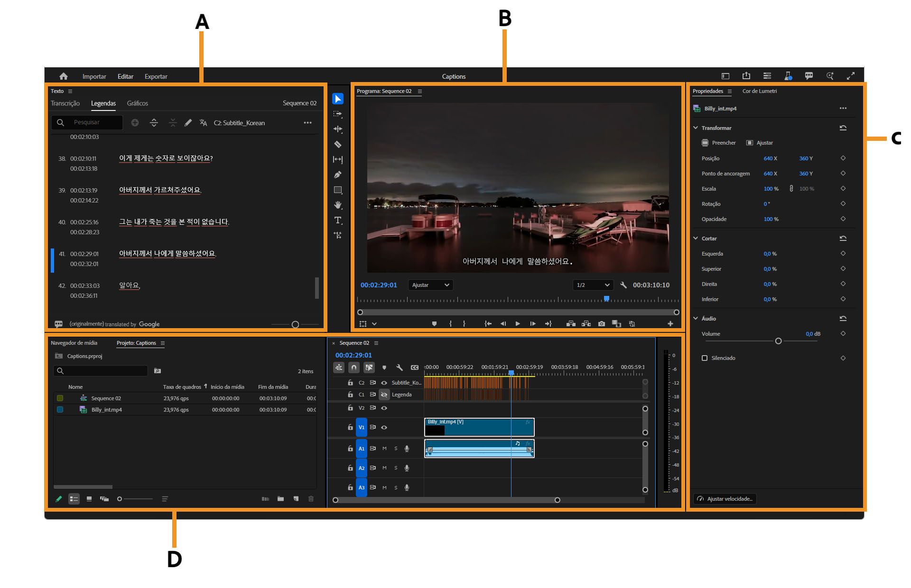Open the Exportar menu
Screen dimensions: 911x588
coord(156,76)
